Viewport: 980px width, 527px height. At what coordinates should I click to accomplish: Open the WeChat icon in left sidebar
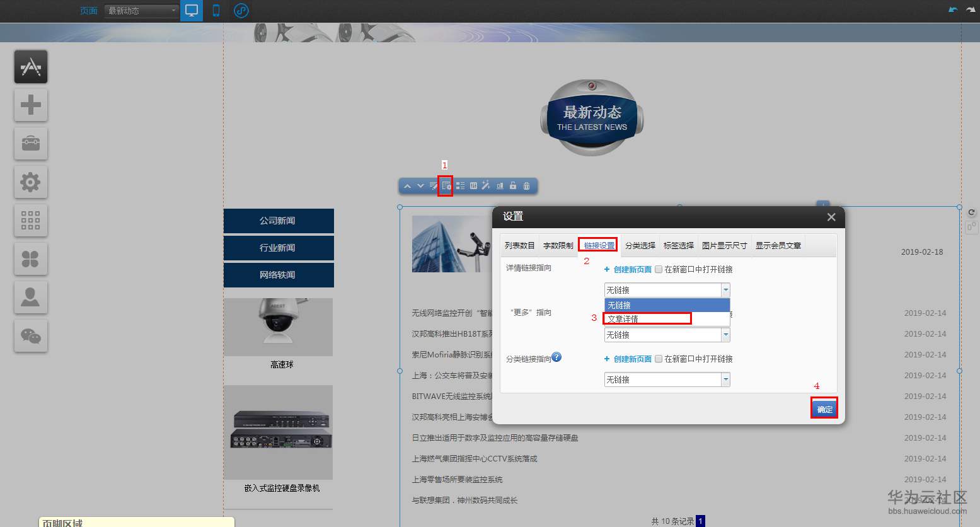pyautogui.click(x=30, y=335)
